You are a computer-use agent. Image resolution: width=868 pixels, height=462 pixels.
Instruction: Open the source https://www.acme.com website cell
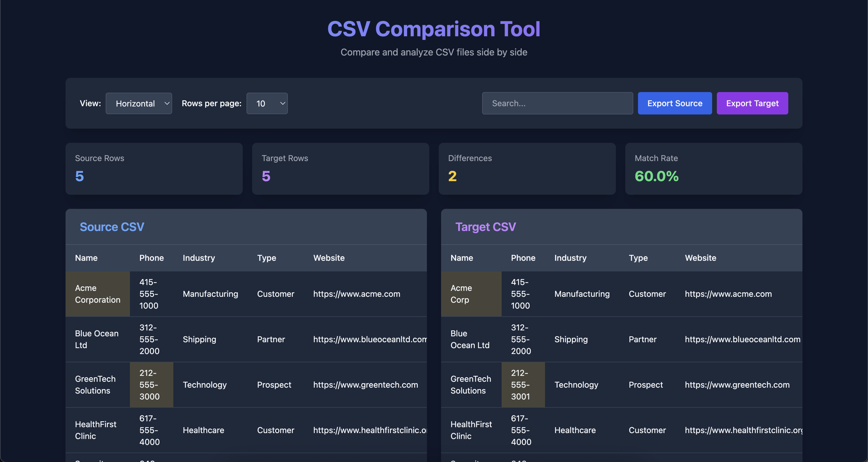[357, 294]
